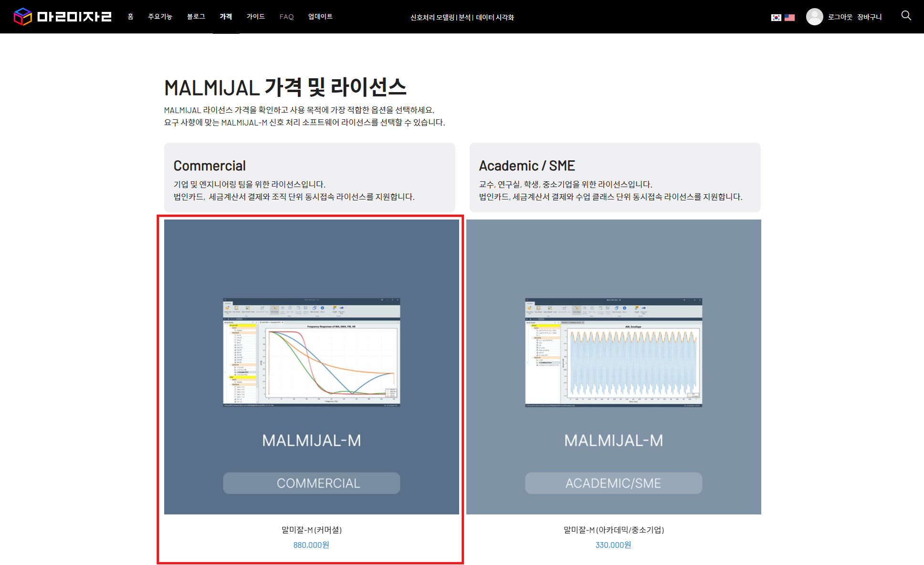
Task: Click the Academic / SME heading
Action: tap(527, 166)
